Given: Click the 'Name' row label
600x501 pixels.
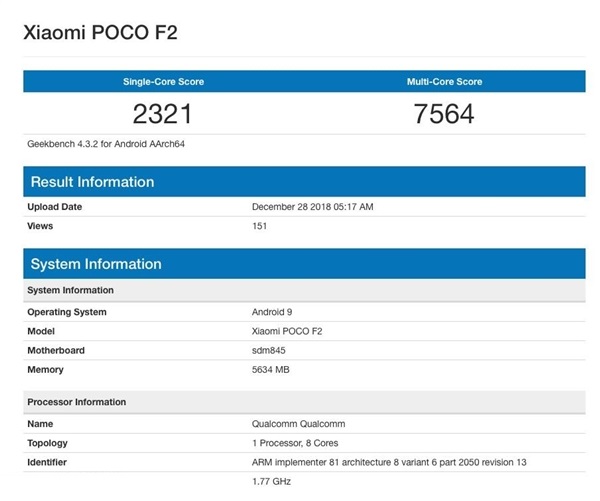Looking at the screenshot, I should 40,424.
